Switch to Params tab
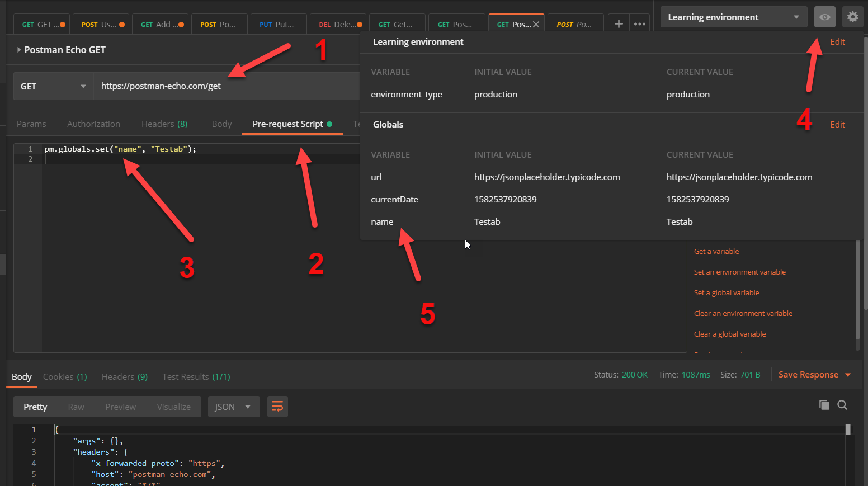 click(x=31, y=124)
